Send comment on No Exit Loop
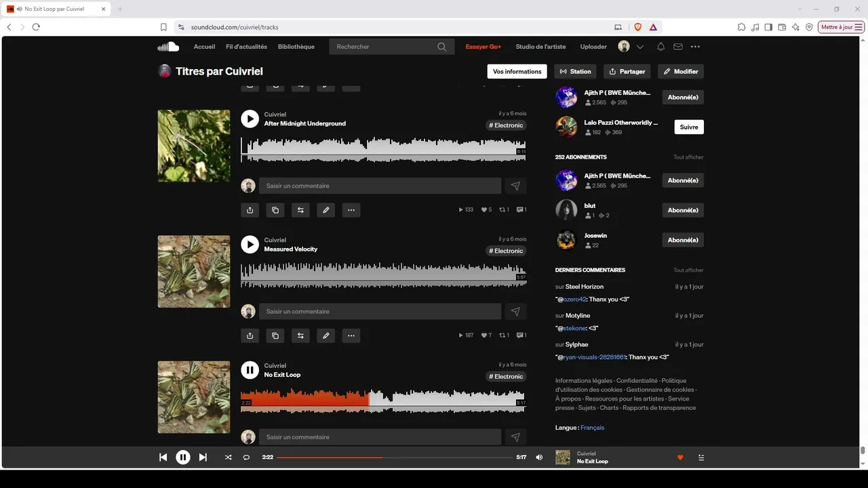Image resolution: width=868 pixels, height=488 pixels. tap(515, 437)
